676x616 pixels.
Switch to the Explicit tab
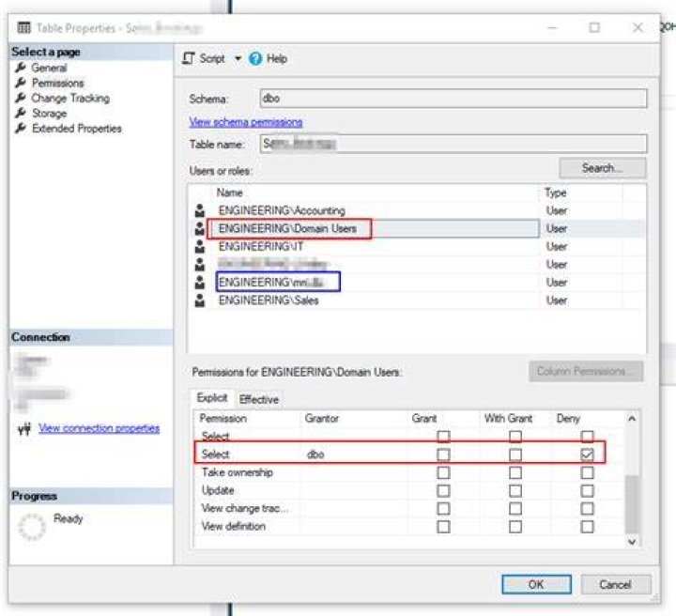click(211, 397)
